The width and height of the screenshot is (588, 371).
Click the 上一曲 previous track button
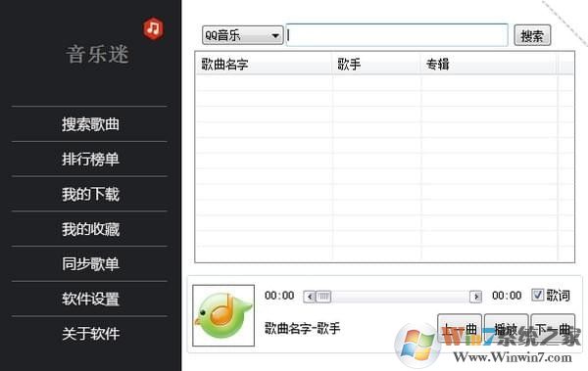460,328
